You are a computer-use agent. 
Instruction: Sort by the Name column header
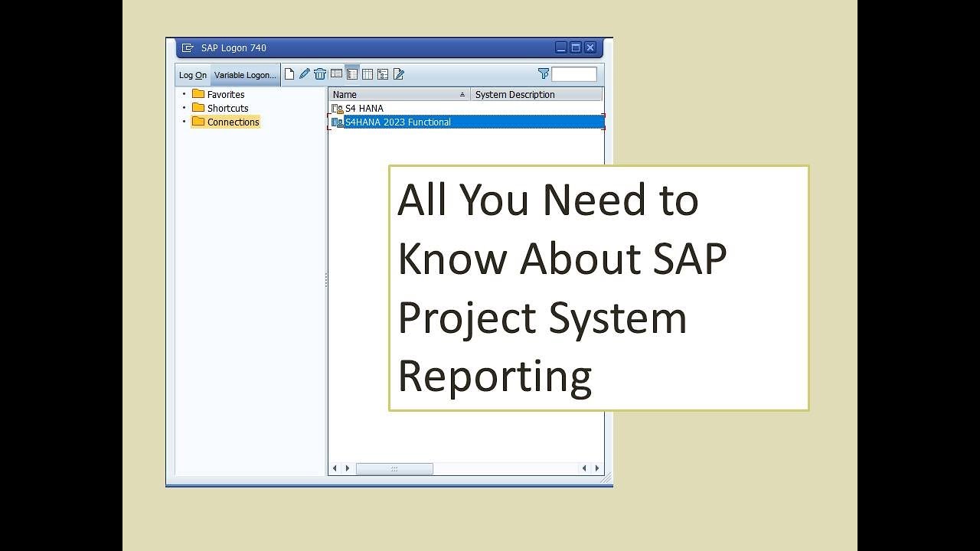coord(399,94)
